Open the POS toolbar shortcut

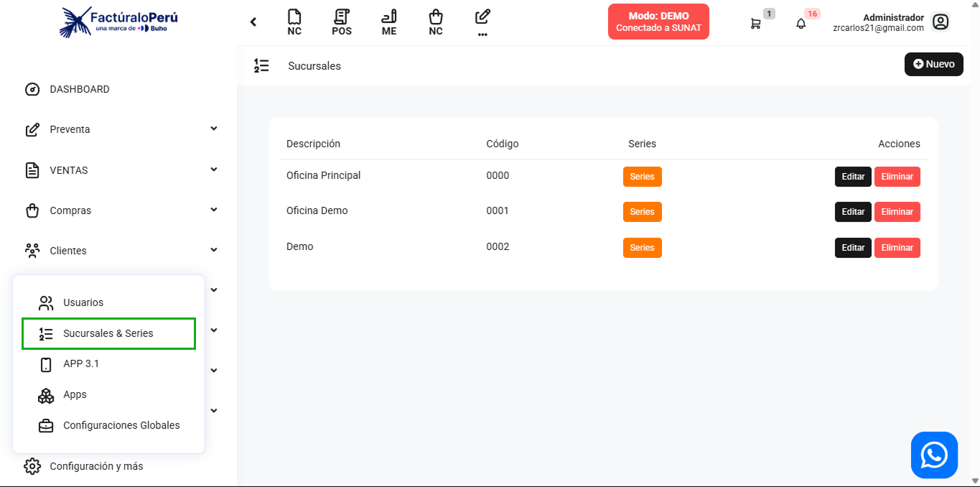342,22
